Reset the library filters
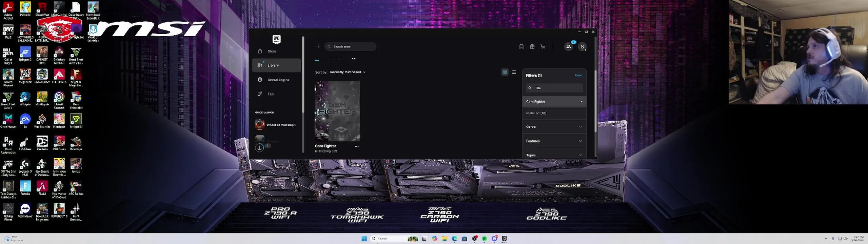The height and width of the screenshot is (244, 868). [x=578, y=76]
